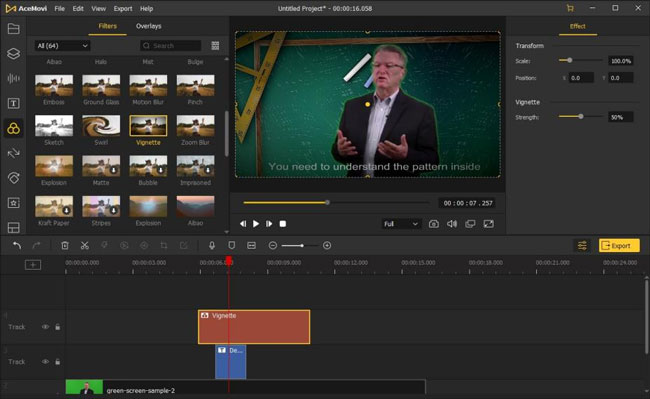Step to previous frame

click(x=243, y=224)
